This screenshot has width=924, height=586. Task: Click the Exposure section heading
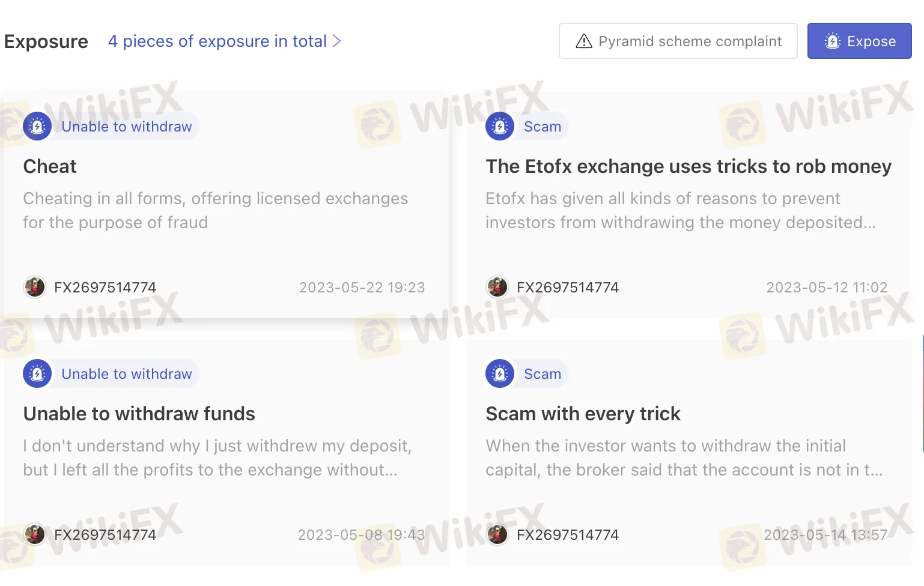[46, 41]
